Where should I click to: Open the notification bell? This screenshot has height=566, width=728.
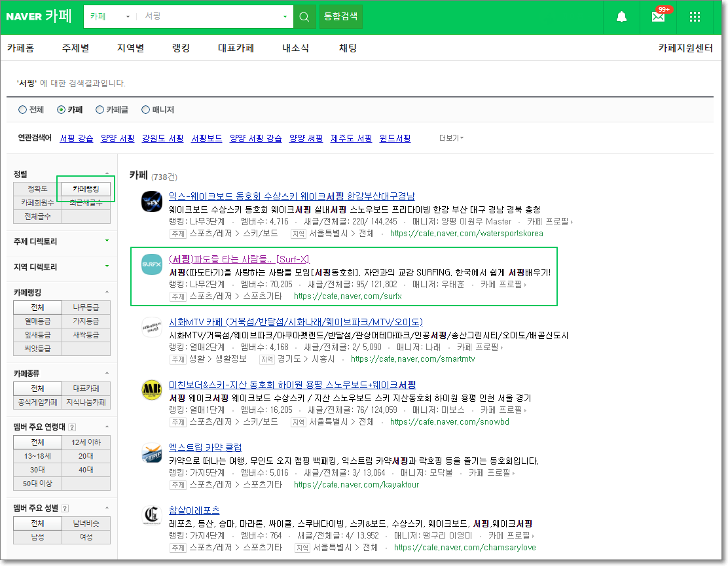(x=621, y=17)
